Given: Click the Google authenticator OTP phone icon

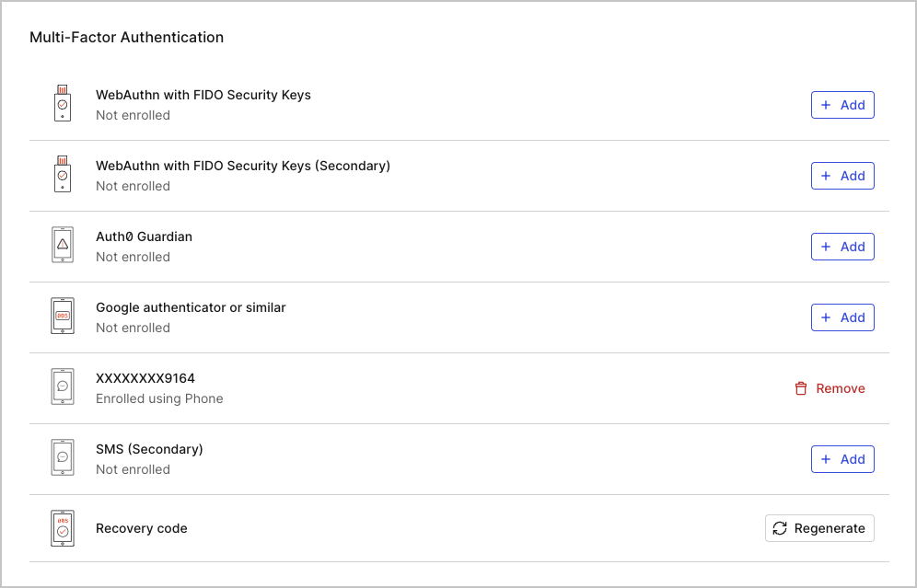Looking at the screenshot, I should (62, 317).
